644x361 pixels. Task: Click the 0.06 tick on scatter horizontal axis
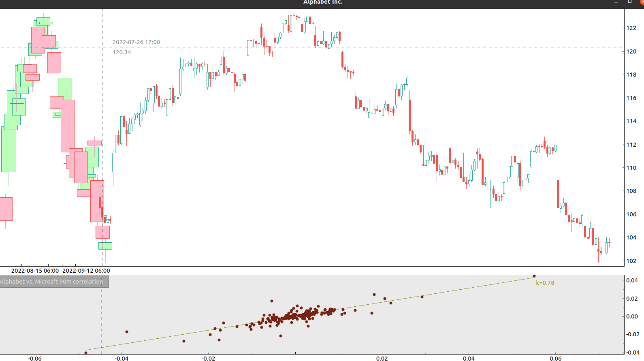[x=556, y=358]
